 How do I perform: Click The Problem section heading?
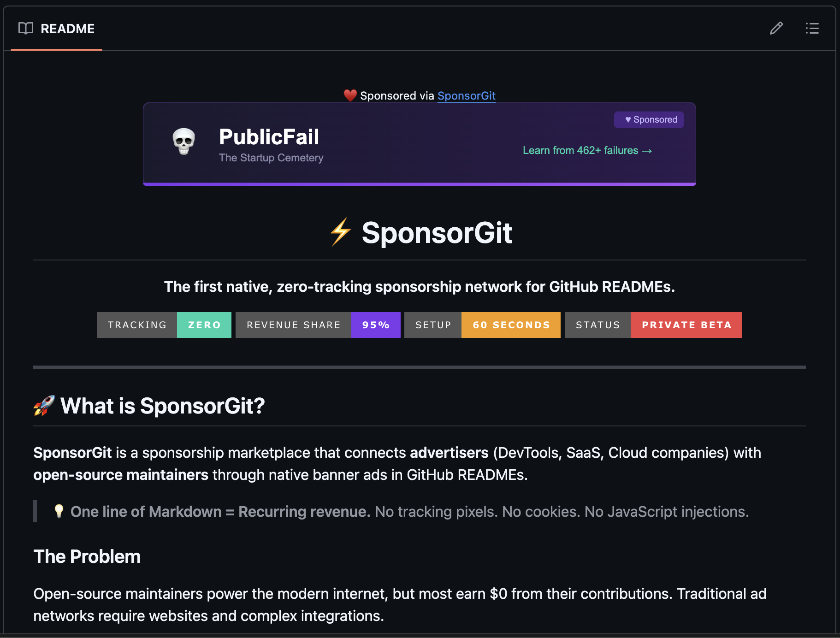click(87, 556)
